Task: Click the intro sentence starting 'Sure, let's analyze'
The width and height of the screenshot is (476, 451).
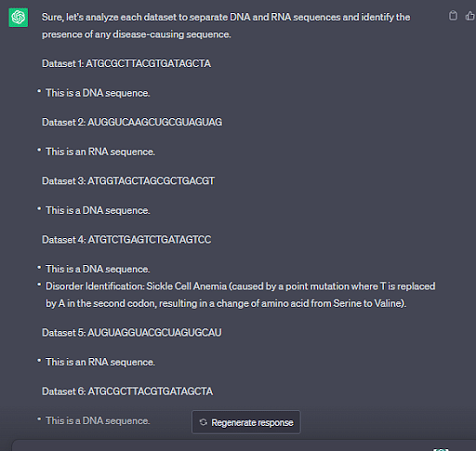Action: (x=226, y=26)
